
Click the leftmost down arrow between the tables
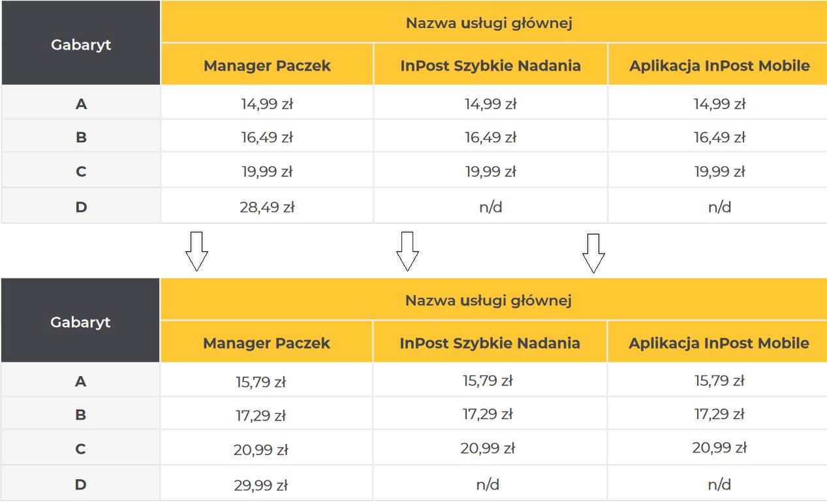click(196, 251)
